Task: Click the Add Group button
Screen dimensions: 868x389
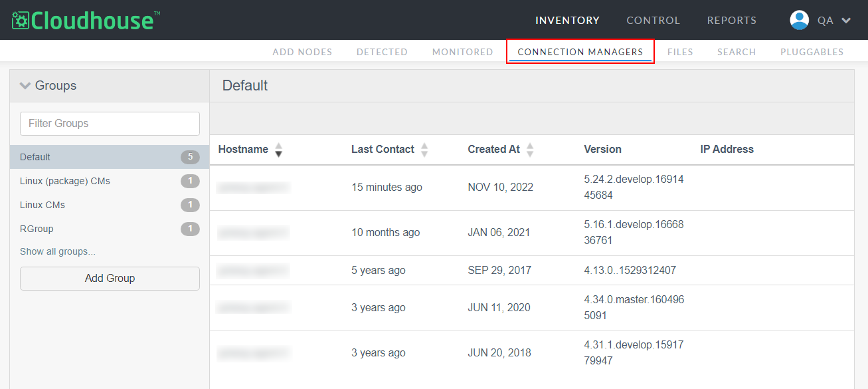Action: (110, 279)
